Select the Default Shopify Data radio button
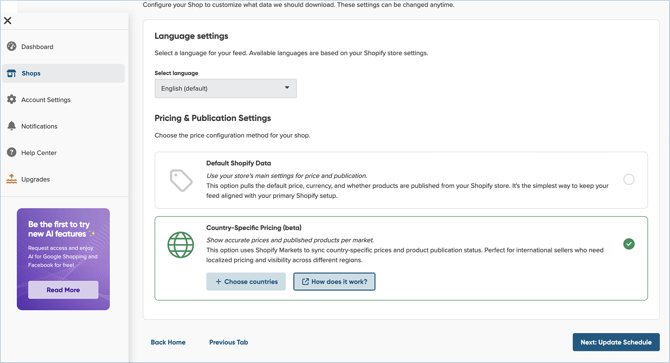 629,179
